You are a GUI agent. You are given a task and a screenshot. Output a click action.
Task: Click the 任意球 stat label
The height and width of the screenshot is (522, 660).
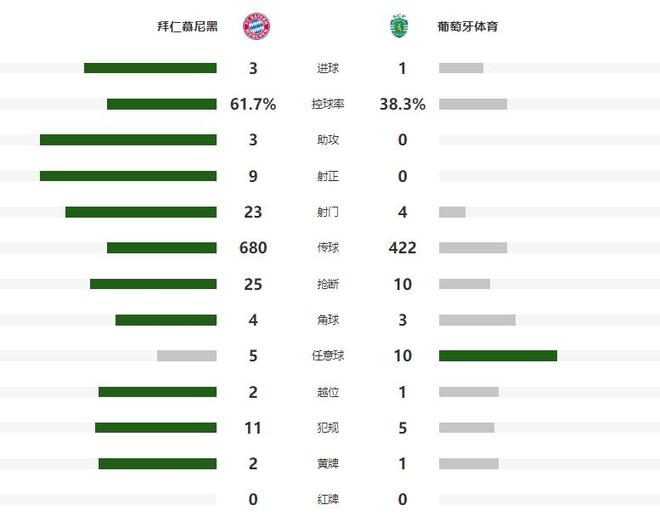(327, 356)
